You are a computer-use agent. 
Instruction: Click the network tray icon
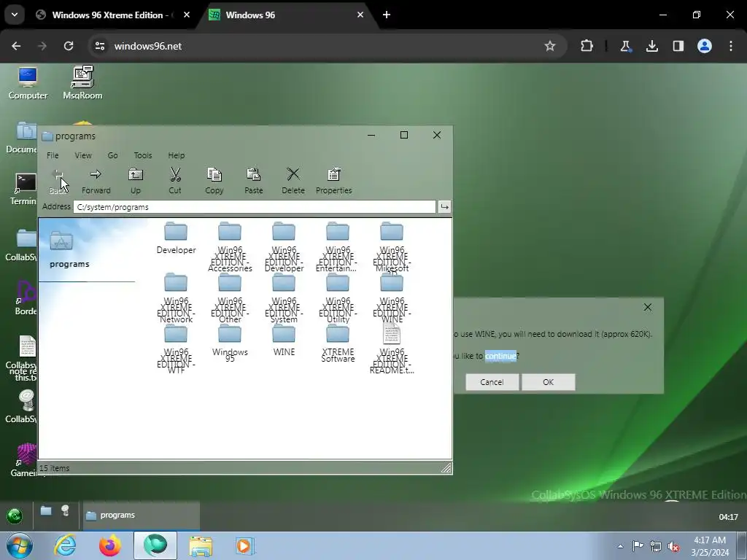click(656, 546)
